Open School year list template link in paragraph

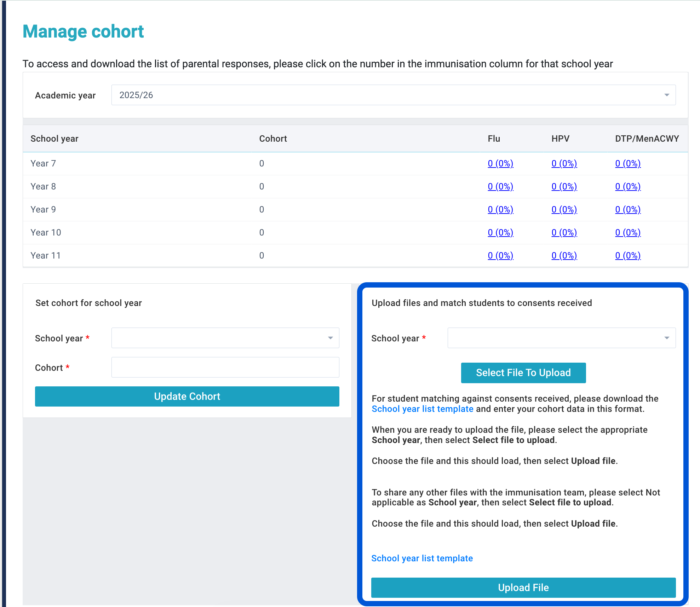pos(422,409)
